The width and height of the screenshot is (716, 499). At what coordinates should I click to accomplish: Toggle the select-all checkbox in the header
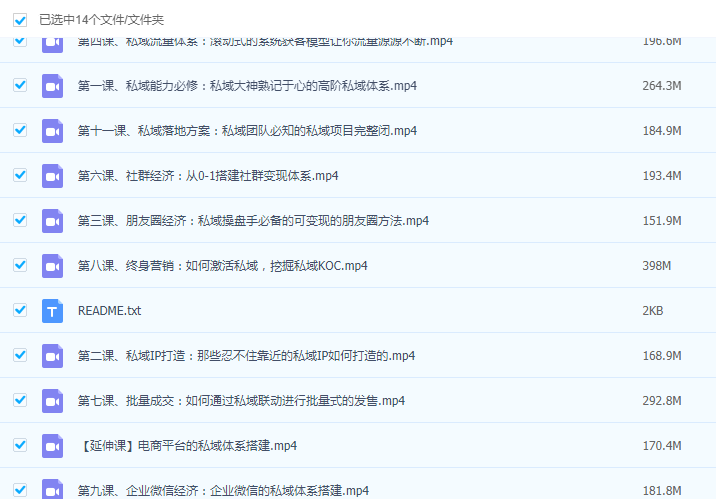20,19
